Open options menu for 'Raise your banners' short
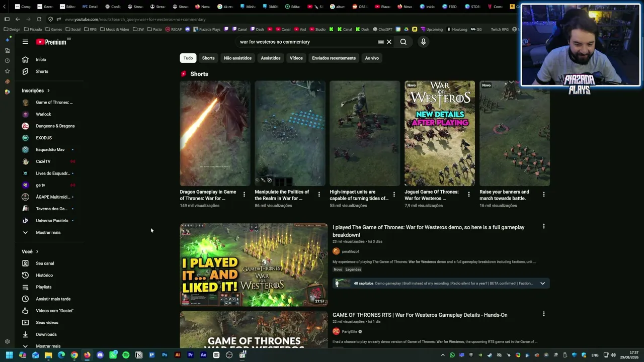The image size is (644, 362). point(544,194)
